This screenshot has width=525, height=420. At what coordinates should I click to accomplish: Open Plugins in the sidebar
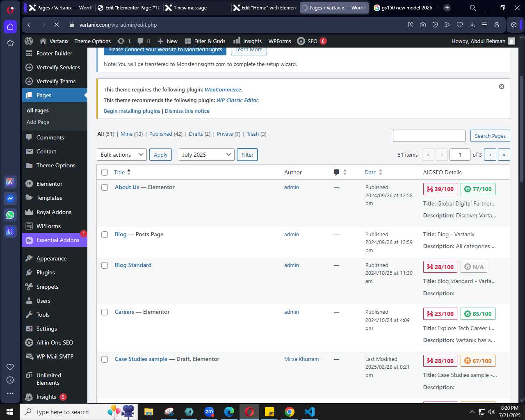click(46, 272)
